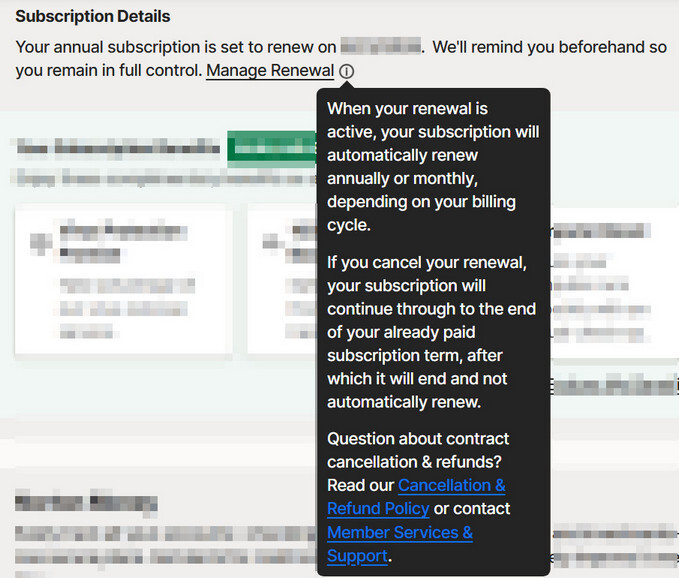The width and height of the screenshot is (679, 578).
Task: Open the Manage Renewal link
Action: point(270,71)
